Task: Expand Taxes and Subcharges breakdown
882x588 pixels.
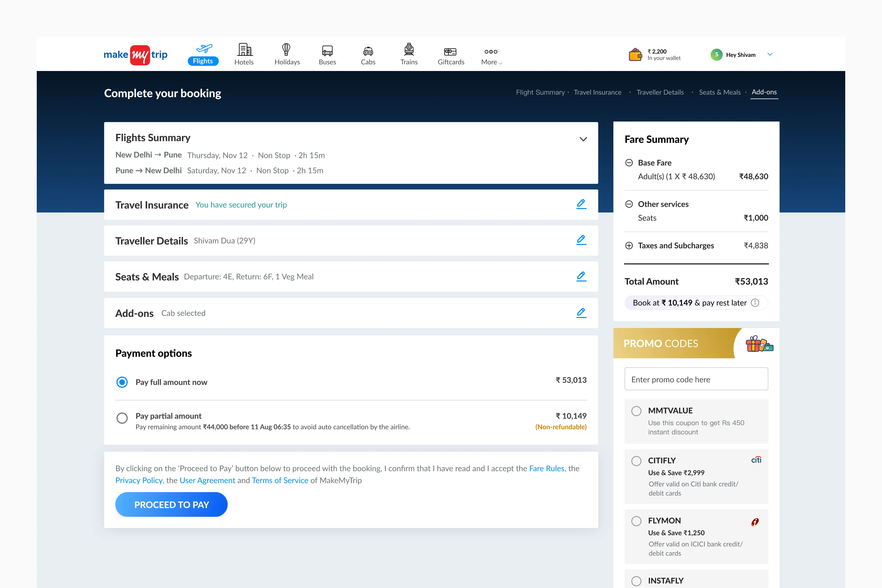Action: (629, 246)
